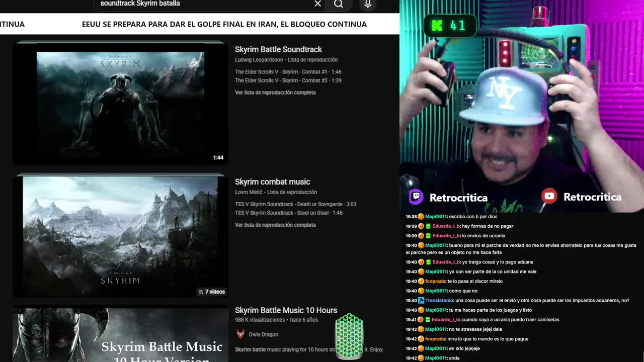The height and width of the screenshot is (362, 644).
Task: Click the 1:44 duration badge
Action: click(218, 157)
